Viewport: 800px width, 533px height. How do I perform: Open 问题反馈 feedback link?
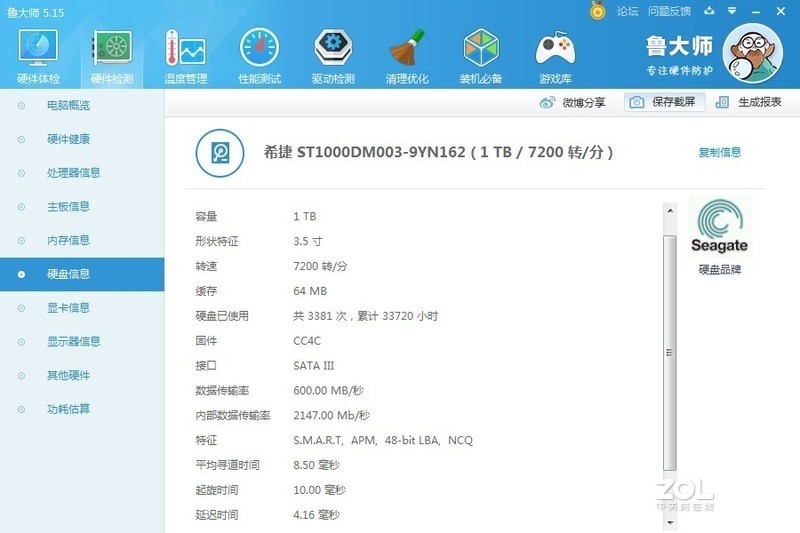pos(669,11)
